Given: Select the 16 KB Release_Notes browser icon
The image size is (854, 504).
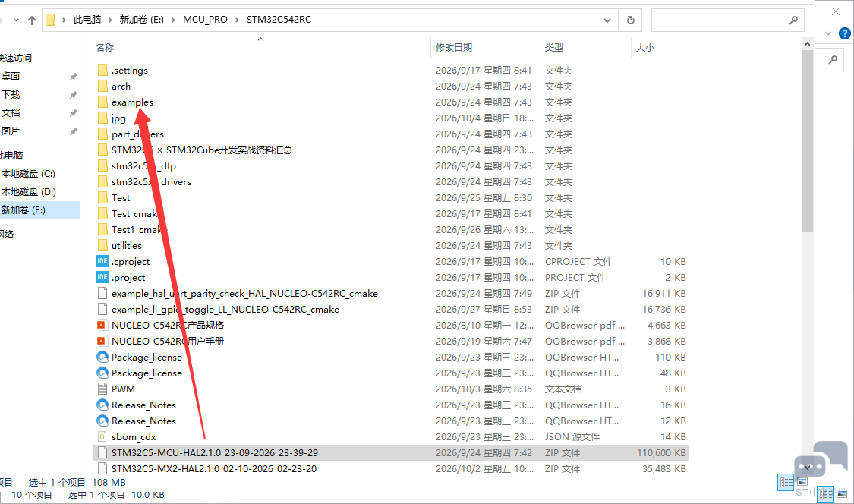Looking at the screenshot, I should pos(102,405).
